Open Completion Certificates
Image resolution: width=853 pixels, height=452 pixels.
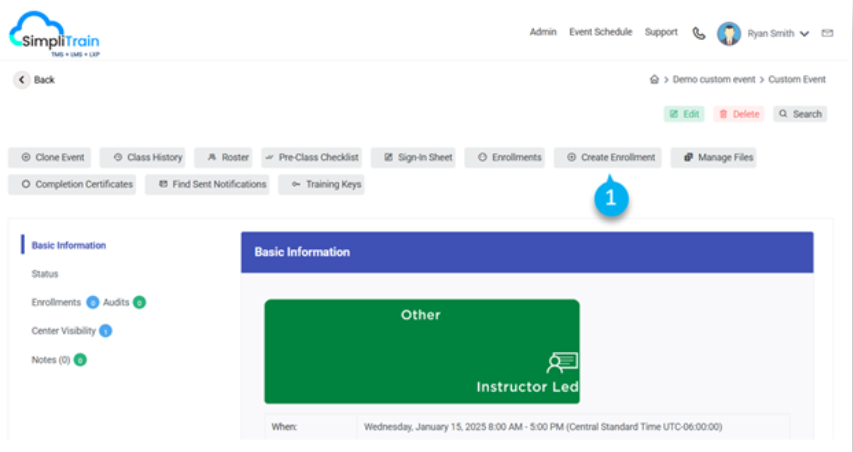click(x=72, y=184)
